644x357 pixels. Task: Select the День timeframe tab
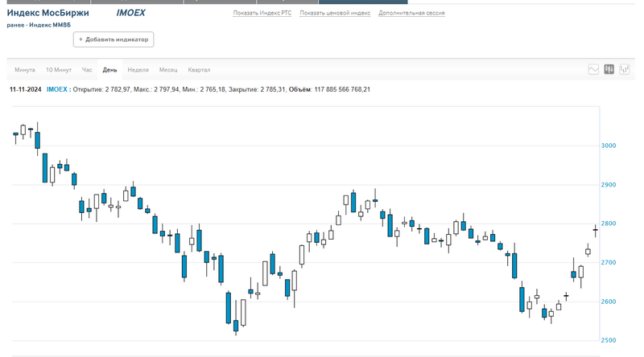coord(109,70)
